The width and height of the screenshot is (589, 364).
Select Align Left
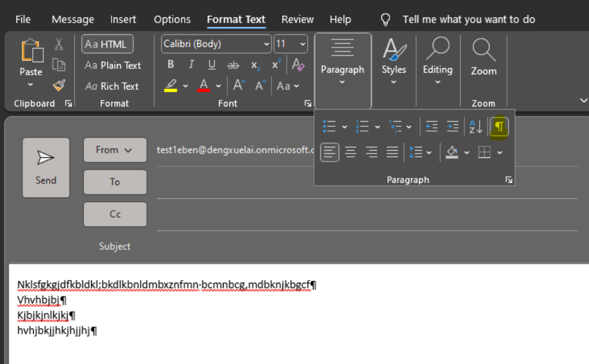point(329,152)
